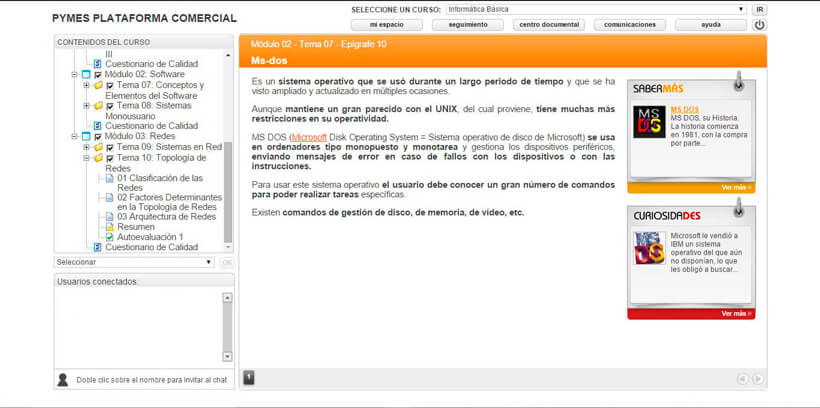Click the Autoevaluación 1 check icon
820x408 pixels.
point(109,237)
